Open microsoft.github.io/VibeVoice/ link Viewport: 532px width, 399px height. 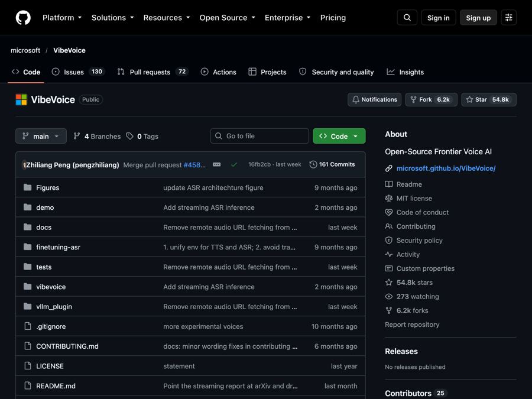click(x=446, y=168)
